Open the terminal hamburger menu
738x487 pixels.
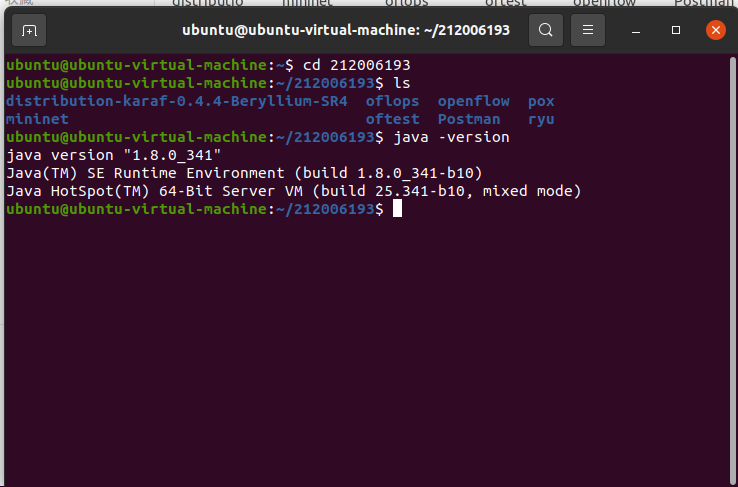click(x=587, y=31)
